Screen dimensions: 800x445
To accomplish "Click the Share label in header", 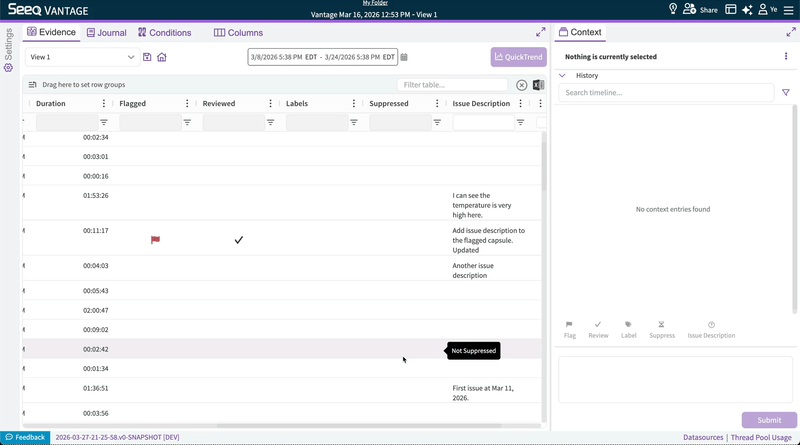I will [709, 10].
